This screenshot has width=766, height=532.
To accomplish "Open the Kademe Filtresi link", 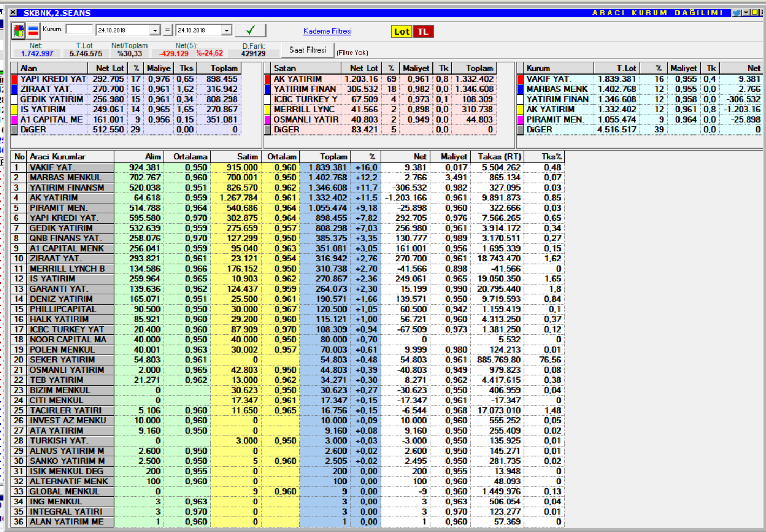I will 327,31.
